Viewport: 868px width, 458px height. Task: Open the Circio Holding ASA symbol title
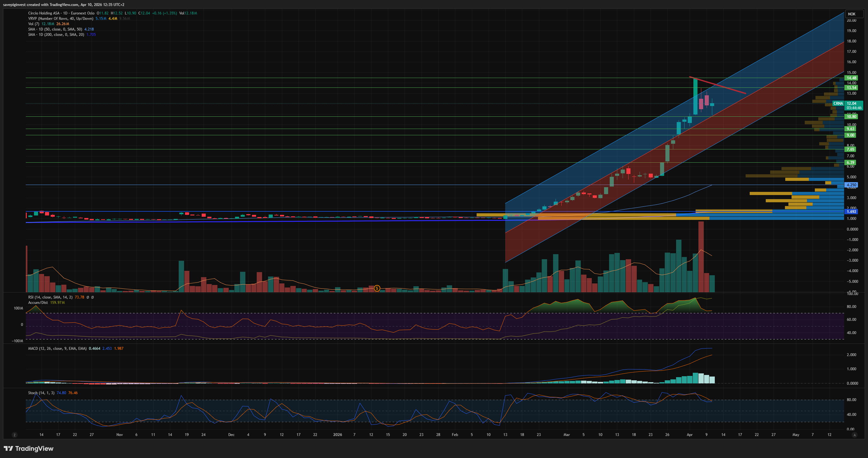44,13
